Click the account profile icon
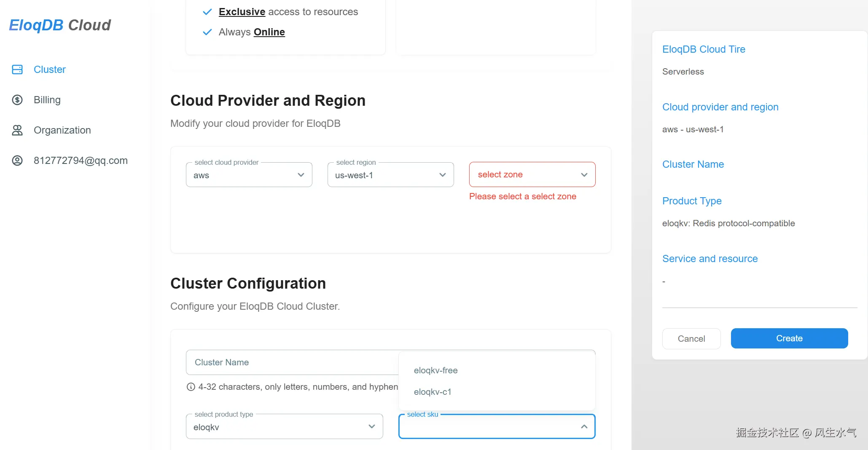This screenshot has width=868, height=450. click(17, 161)
